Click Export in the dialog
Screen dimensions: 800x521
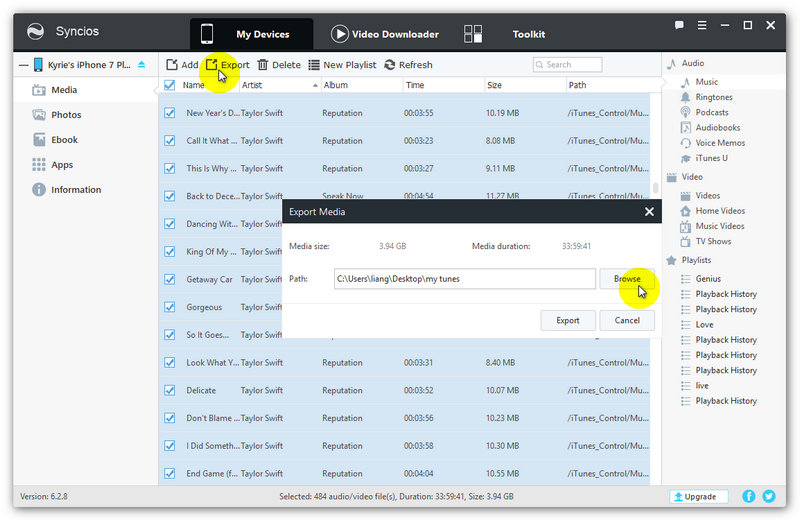coord(568,320)
